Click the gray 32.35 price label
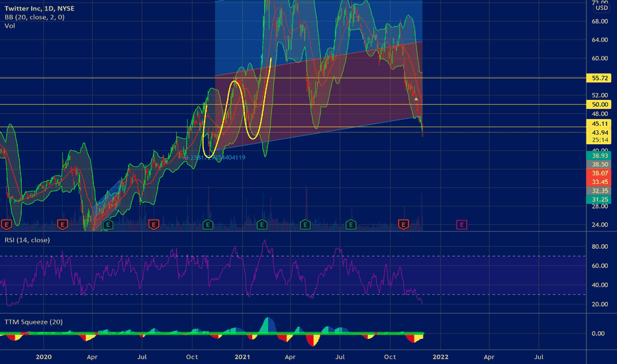Image resolution: width=617 pixels, height=364 pixels. click(599, 191)
